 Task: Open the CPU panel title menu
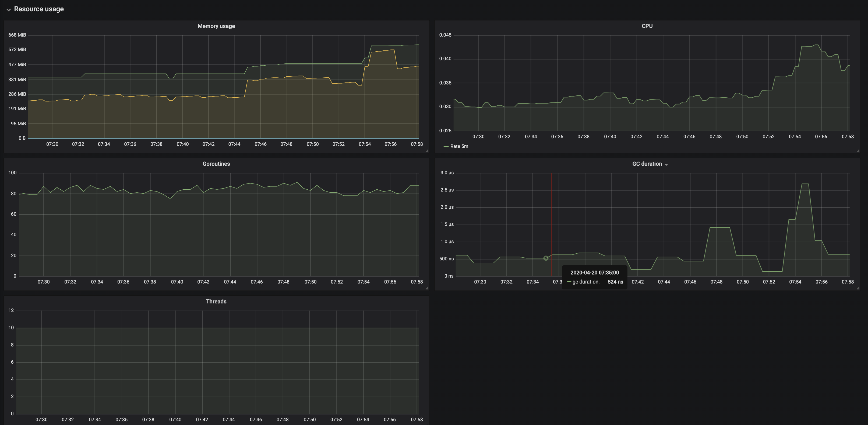[x=647, y=26]
